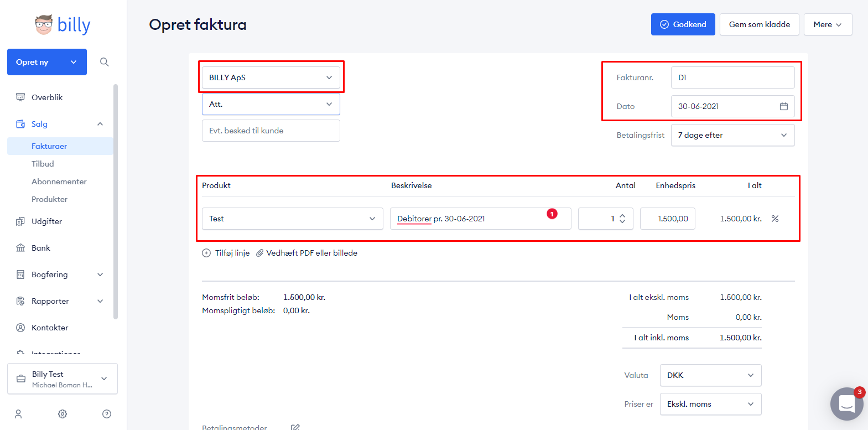
Task: Click the I alt inkl. moms label
Action: 662,338
